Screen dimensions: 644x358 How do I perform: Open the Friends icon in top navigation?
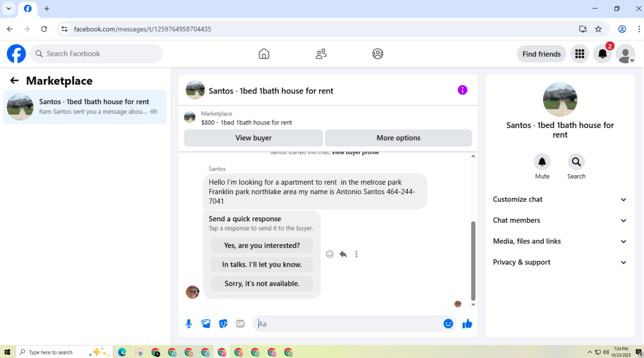[321, 54]
